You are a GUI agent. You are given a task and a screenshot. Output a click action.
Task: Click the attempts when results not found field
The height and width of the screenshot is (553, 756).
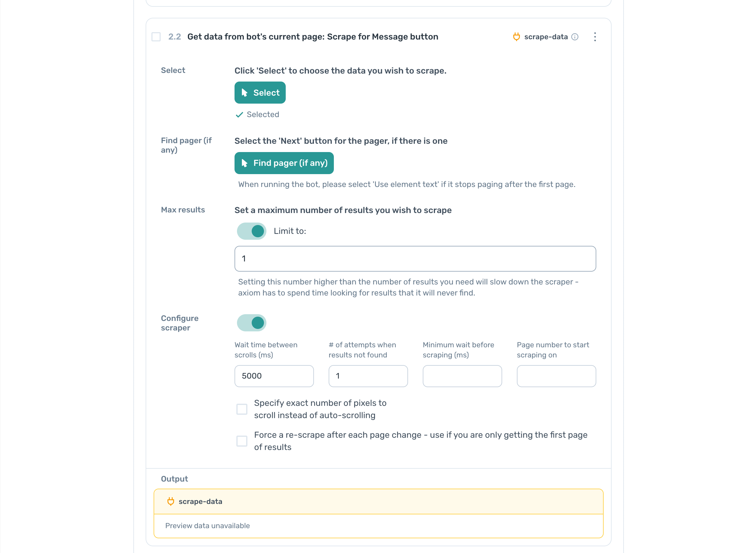[x=368, y=376]
